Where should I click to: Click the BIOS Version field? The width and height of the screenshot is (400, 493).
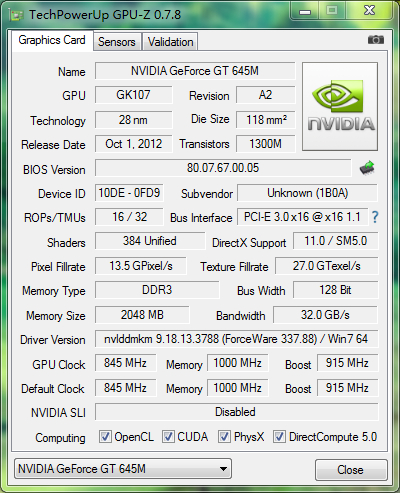pyautogui.click(x=223, y=168)
